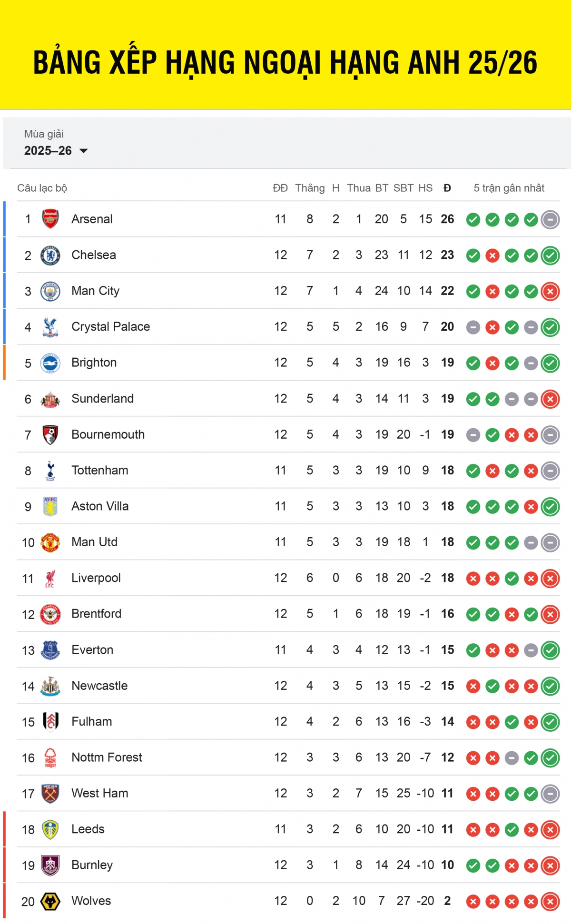Click the Wolves club crest
This screenshot has height=924, width=571.
coord(50,901)
